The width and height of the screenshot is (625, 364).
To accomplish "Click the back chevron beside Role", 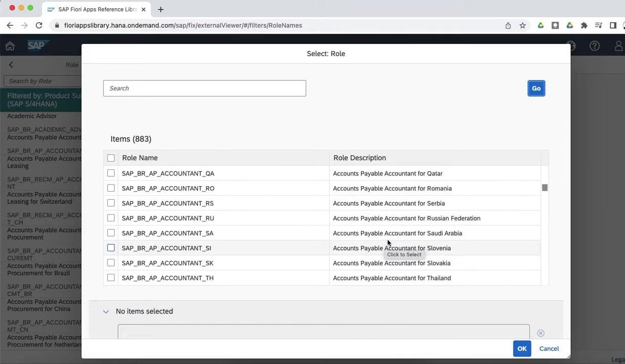I will (11, 65).
